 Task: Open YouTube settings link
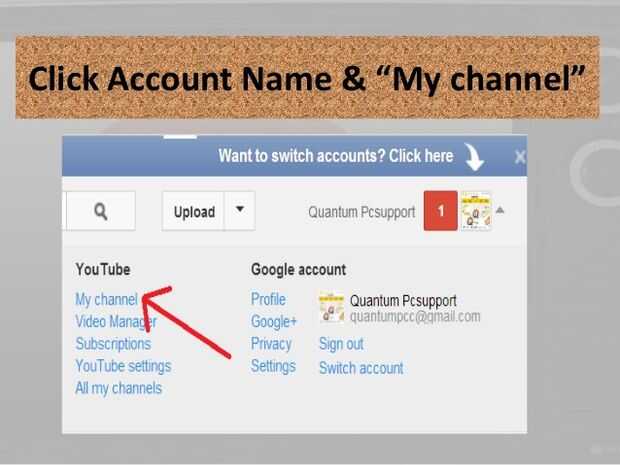[123, 366]
